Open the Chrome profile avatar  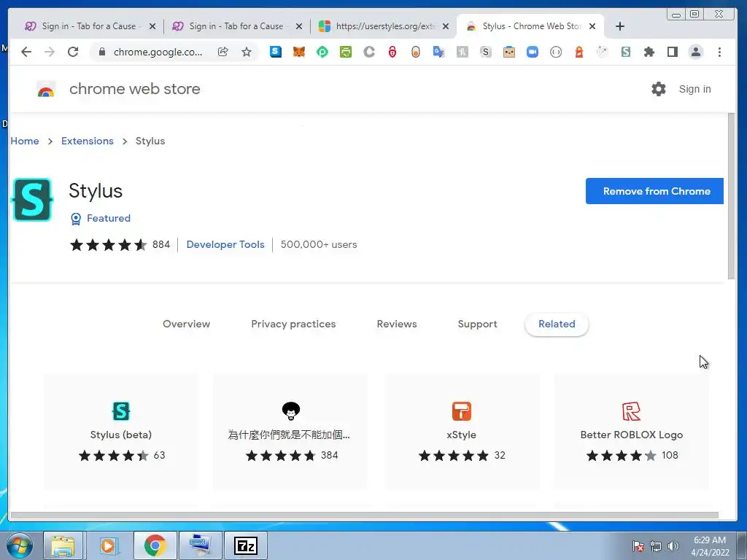695,52
